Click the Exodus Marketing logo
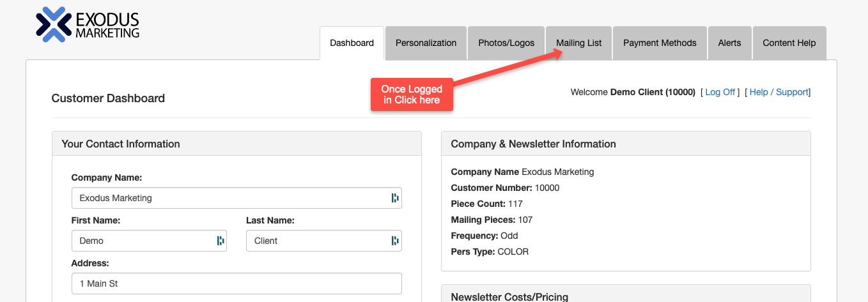Viewport: 868px width, 302px height. (88, 24)
